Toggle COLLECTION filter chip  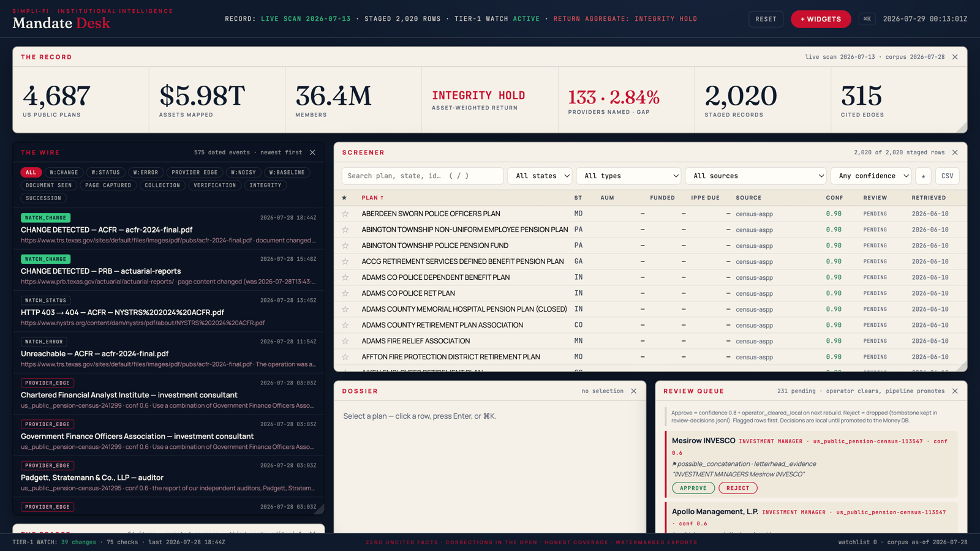(x=162, y=186)
